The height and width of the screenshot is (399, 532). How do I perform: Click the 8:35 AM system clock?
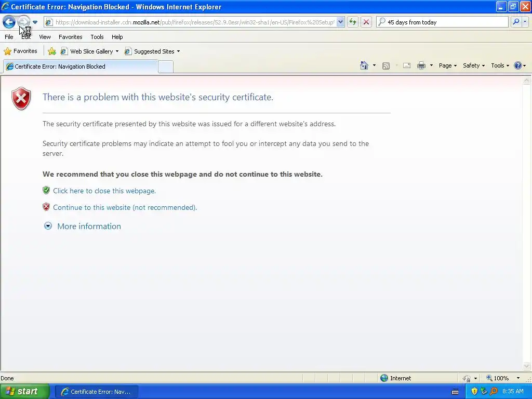513,391
